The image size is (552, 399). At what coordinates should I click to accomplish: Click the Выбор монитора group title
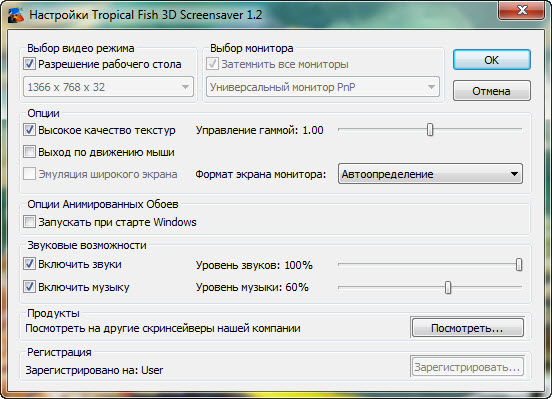(x=252, y=48)
